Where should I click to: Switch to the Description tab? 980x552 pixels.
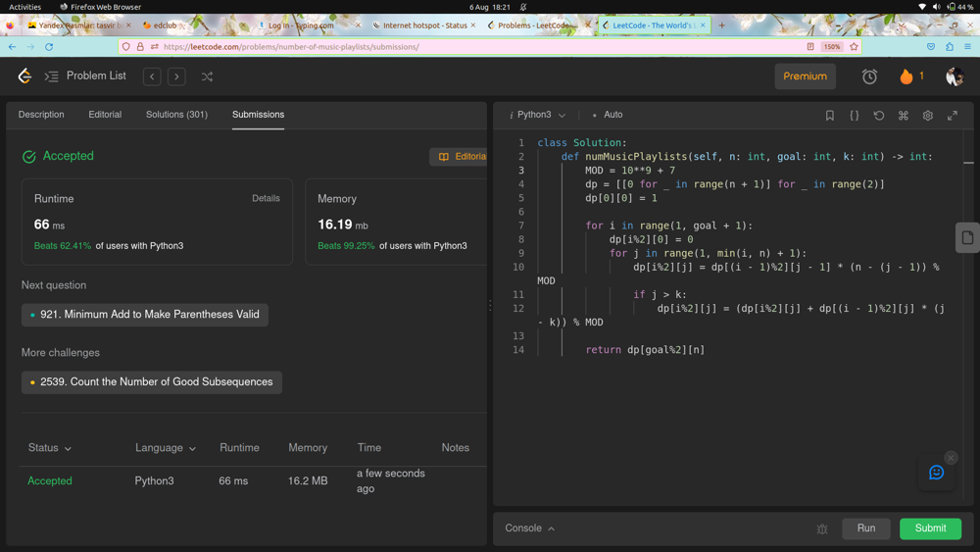[41, 115]
